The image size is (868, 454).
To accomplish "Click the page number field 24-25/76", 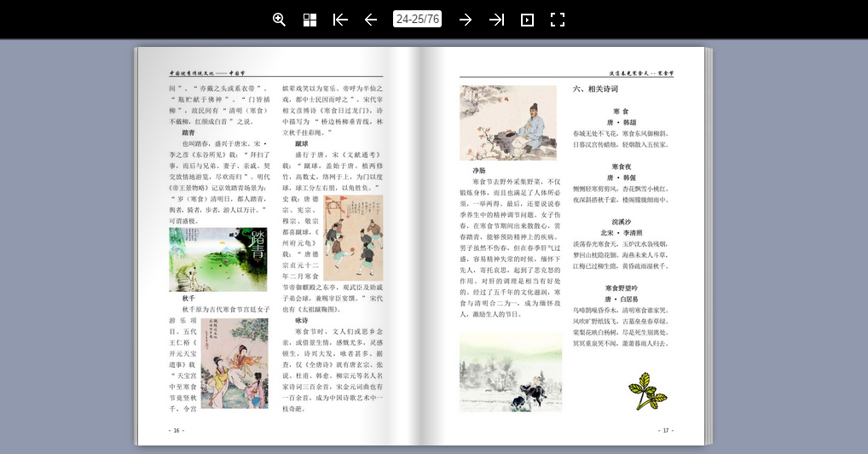I will [418, 19].
